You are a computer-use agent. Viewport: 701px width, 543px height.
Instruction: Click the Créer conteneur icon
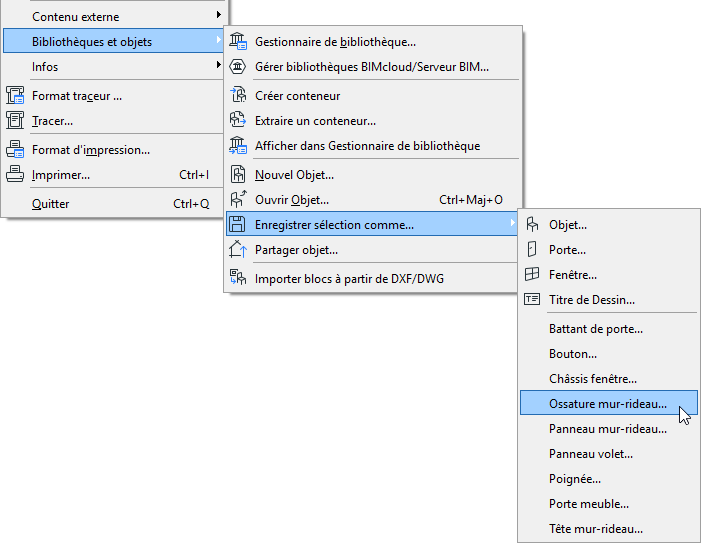pyautogui.click(x=238, y=96)
